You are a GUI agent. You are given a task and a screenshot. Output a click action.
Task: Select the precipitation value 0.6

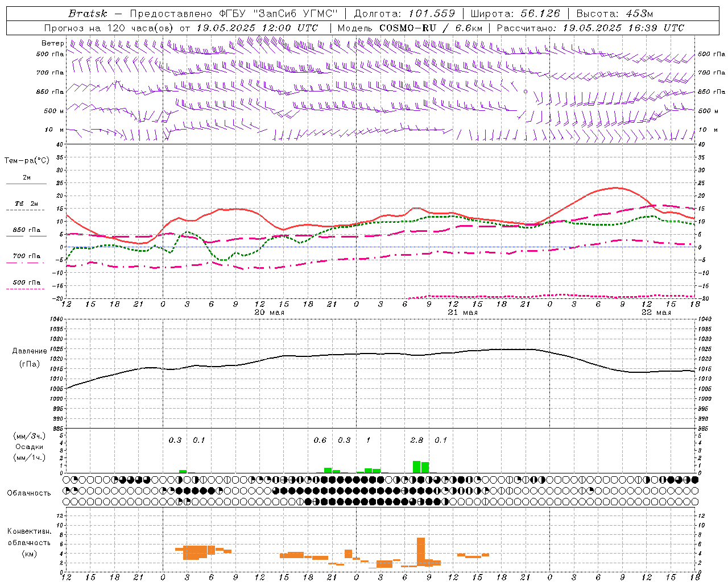(320, 440)
